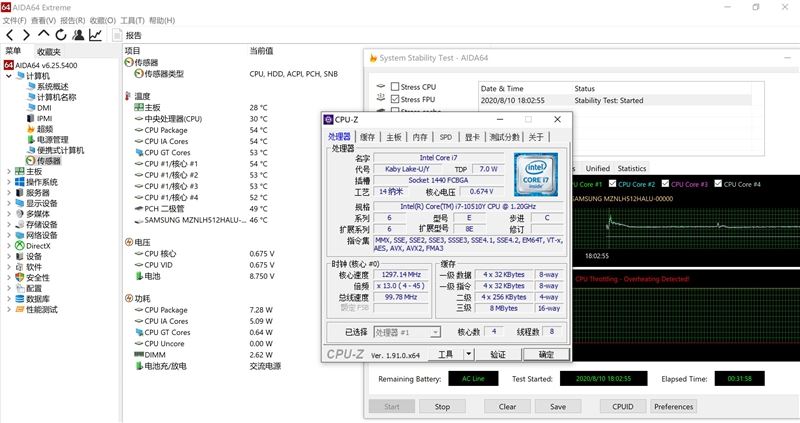Click the 报告 report toolbar icon

pos(127,35)
